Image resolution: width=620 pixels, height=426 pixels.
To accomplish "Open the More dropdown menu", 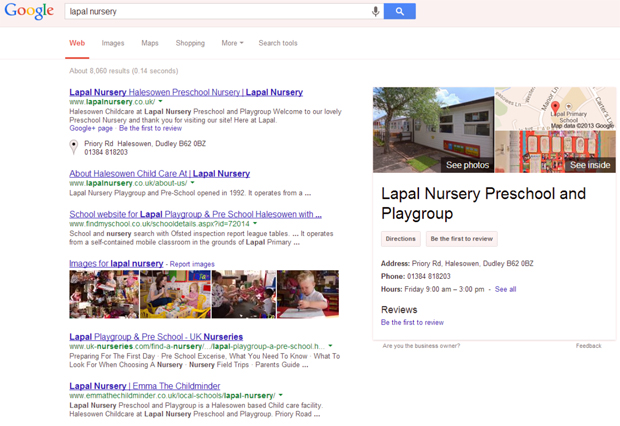I will (x=232, y=43).
